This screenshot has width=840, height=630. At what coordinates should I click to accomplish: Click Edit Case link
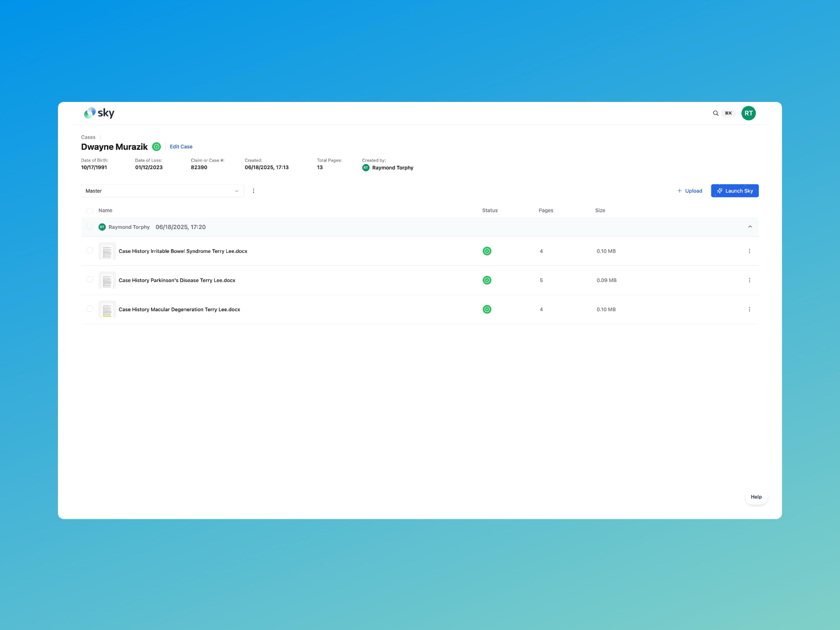181,147
